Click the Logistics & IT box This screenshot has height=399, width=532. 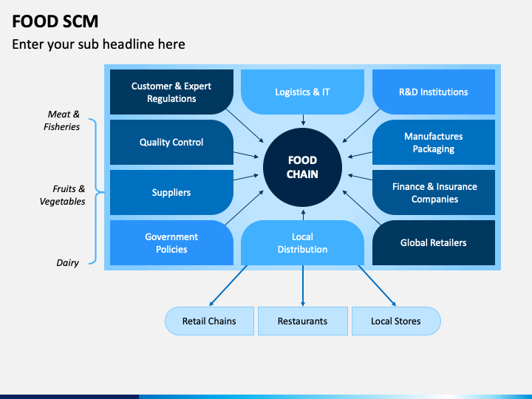(302, 92)
